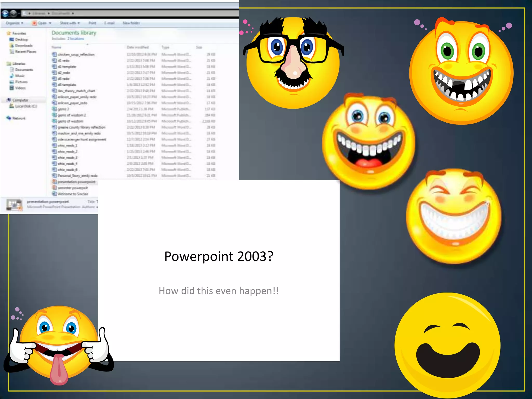The image size is (532, 399).
Task: Create a New folder from the toolbar
Action: 131,23
